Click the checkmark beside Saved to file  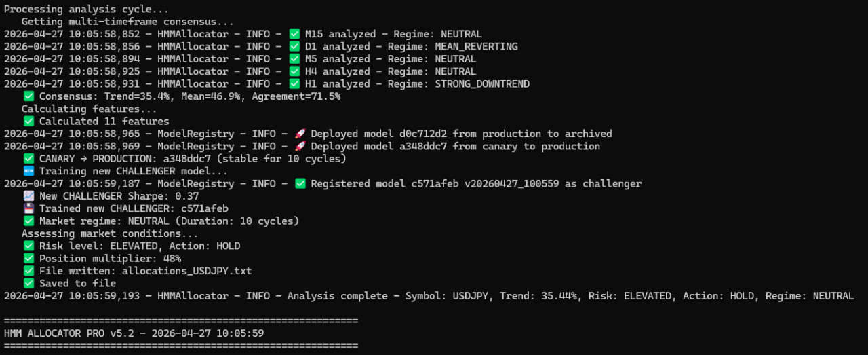coord(28,283)
